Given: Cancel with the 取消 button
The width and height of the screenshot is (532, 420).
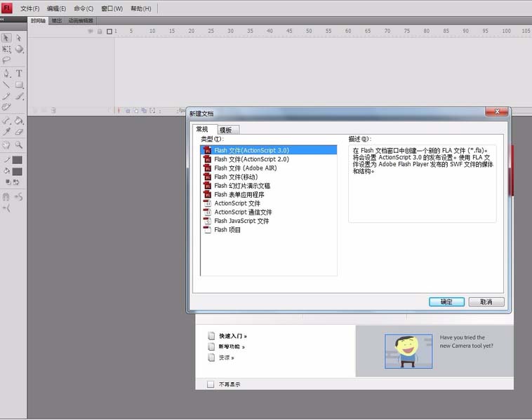Looking at the screenshot, I should click(486, 302).
